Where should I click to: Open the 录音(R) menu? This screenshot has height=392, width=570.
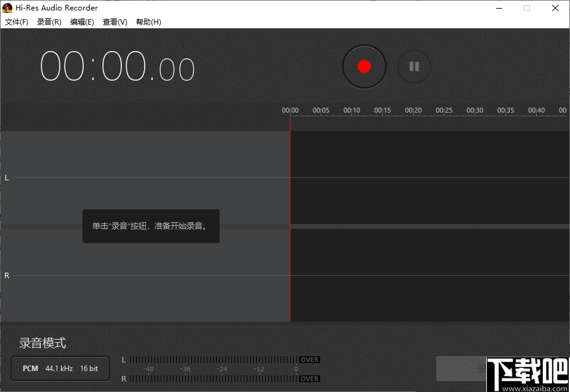pyautogui.click(x=49, y=22)
